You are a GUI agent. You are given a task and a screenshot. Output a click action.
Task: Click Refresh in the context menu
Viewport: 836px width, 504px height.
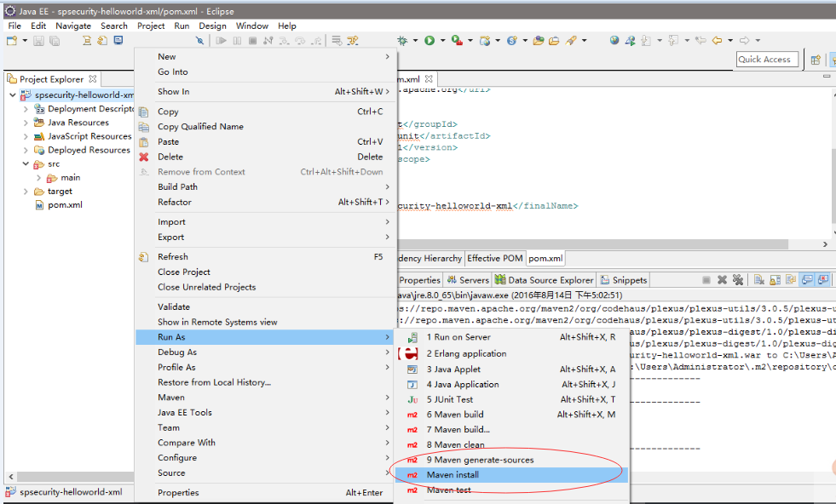pyautogui.click(x=266, y=257)
